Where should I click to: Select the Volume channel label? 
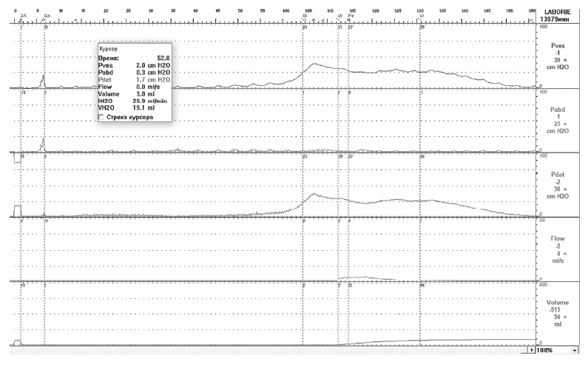click(558, 304)
